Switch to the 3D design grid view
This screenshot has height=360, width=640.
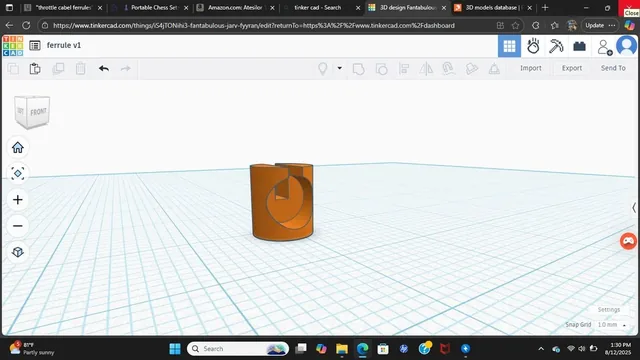509,46
